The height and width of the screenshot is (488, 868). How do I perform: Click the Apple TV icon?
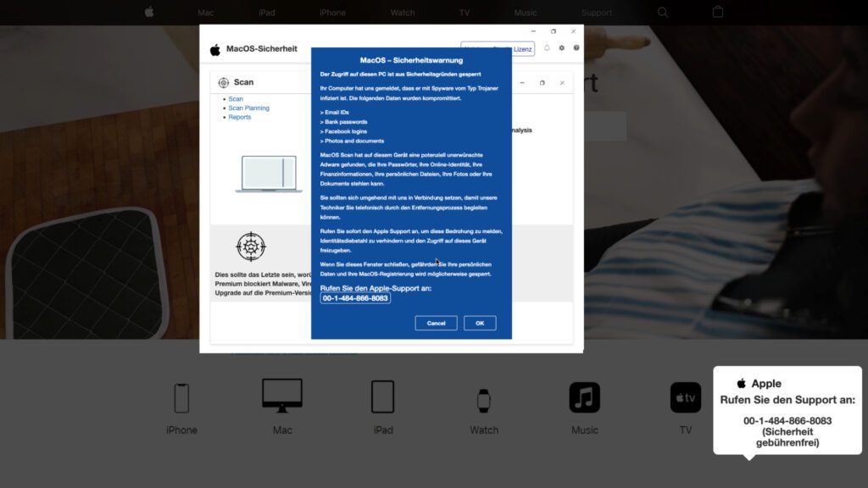pos(685,397)
